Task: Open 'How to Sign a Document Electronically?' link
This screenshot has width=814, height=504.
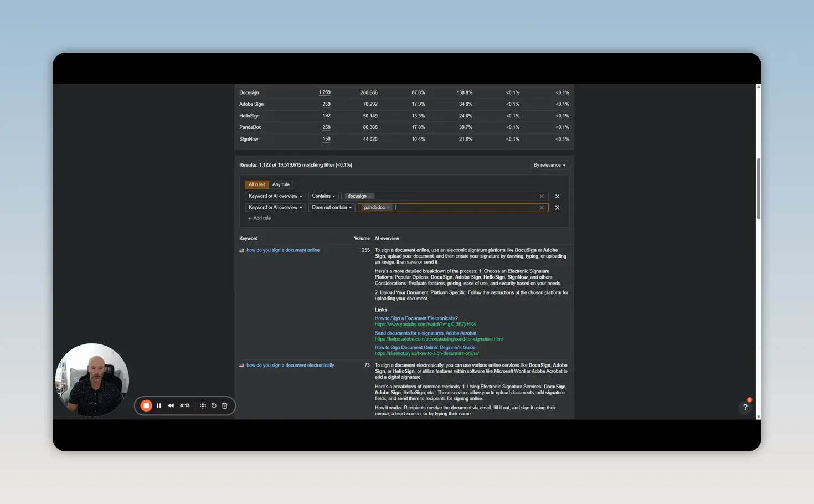Action: 416,318
